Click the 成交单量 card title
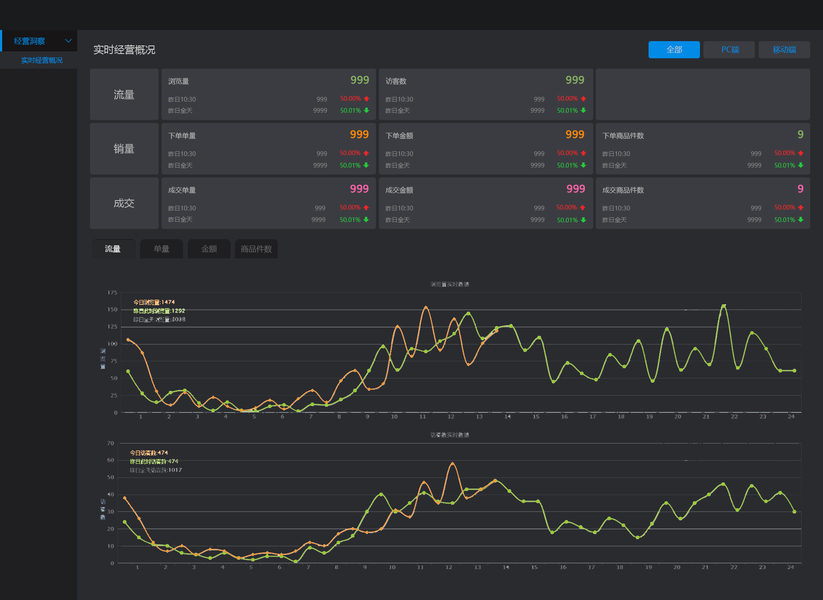The height and width of the screenshot is (600, 823). pyautogui.click(x=182, y=190)
